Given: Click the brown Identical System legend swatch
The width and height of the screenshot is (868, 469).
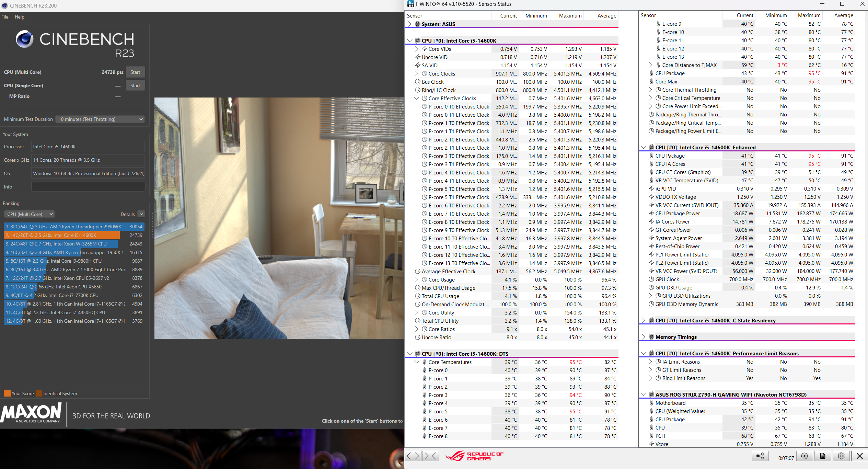Looking at the screenshot, I should pos(39,393).
